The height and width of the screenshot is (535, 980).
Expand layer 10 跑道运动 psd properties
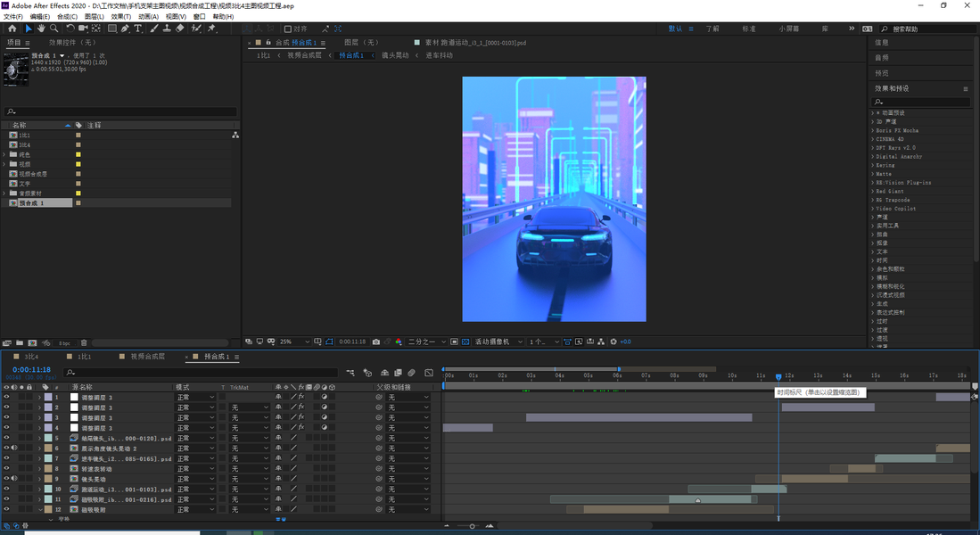[x=39, y=489]
